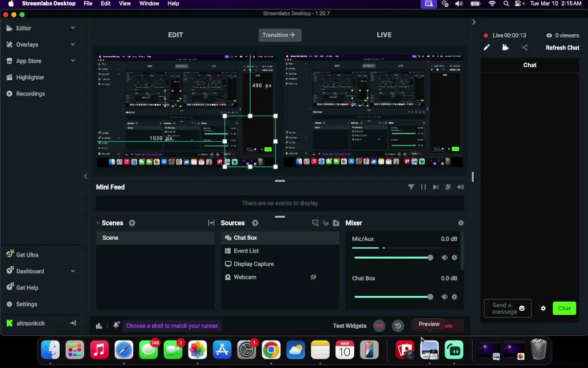588x368 pixels.
Task: Open Mixer advanced audio settings gear
Action: [x=461, y=223]
